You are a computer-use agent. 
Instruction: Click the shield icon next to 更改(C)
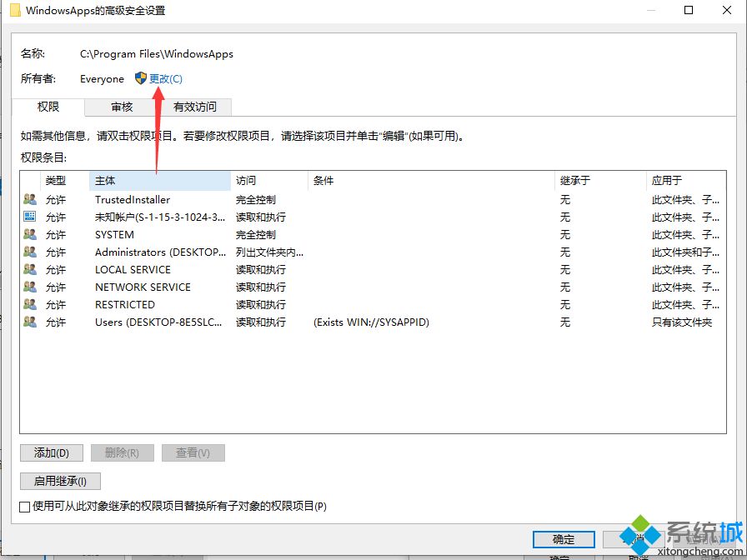click(140, 78)
